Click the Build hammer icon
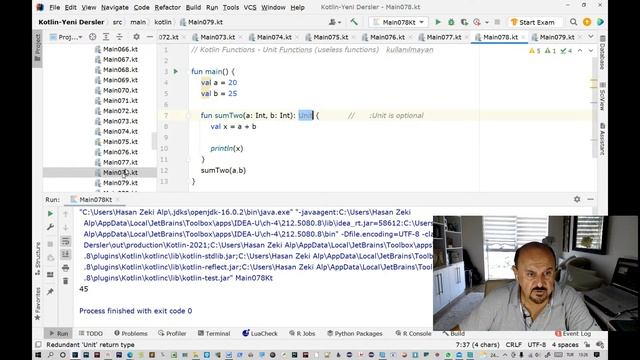The height and width of the screenshot is (360, 640). click(354, 22)
